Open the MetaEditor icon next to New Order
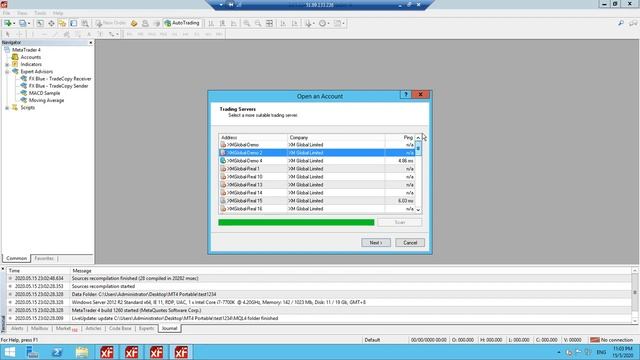Image resolution: width=640 pixels, height=360 pixels. point(134,23)
